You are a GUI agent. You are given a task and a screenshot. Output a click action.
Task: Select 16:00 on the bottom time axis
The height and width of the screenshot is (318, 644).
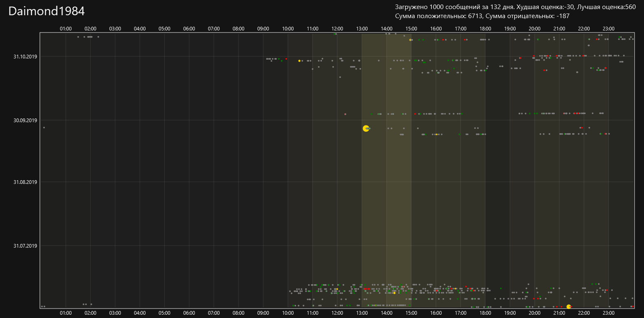coord(436,313)
